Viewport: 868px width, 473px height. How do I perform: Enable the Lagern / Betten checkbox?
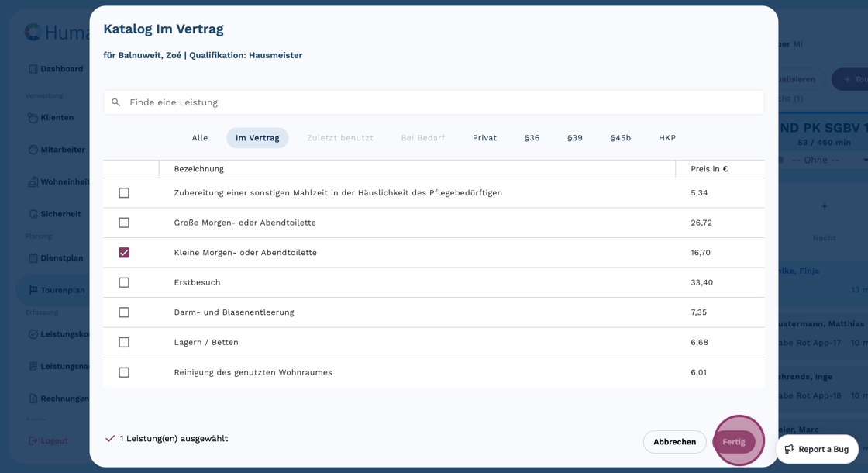point(124,342)
